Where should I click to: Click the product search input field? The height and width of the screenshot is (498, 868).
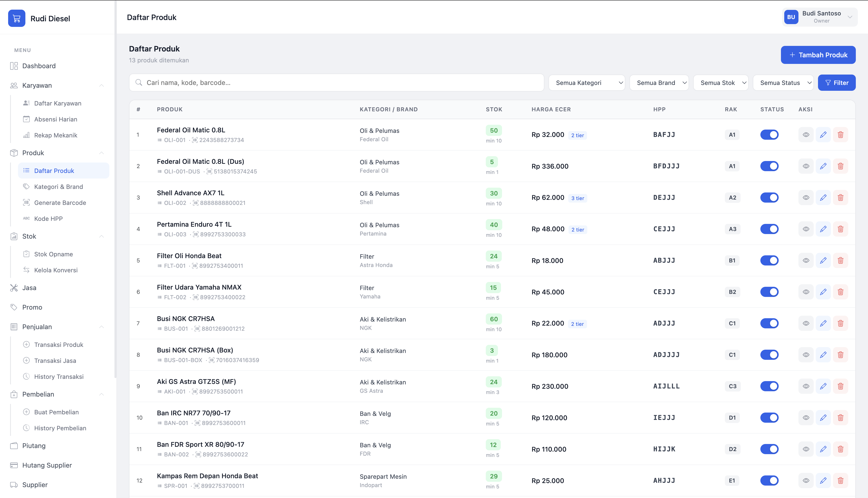point(337,83)
